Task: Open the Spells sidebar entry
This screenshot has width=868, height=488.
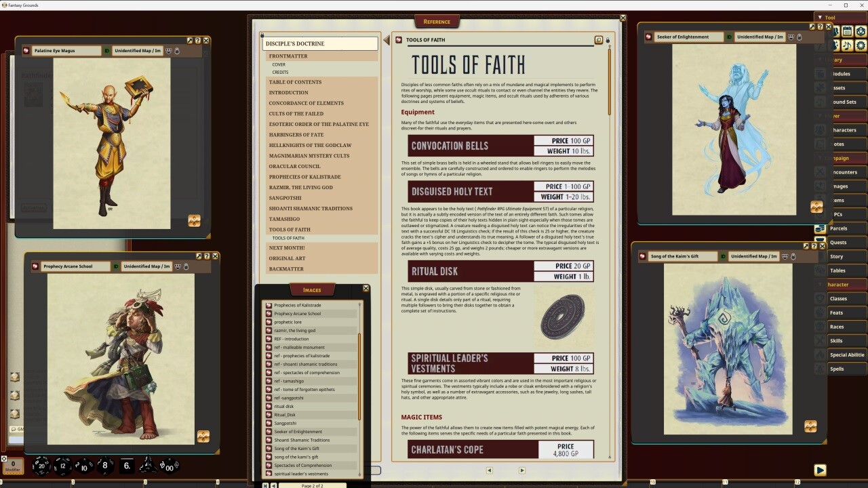Action: [837, 369]
